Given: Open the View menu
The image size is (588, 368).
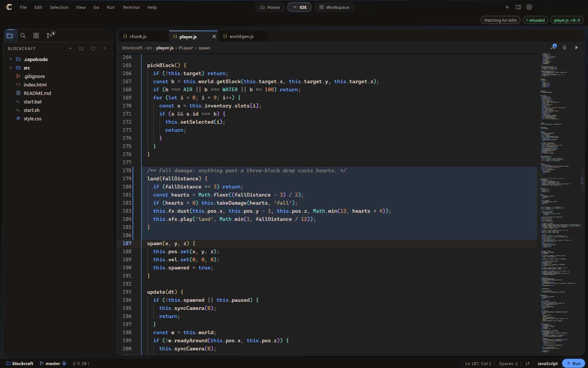Looking at the screenshot, I should pyautogui.click(x=80, y=7).
